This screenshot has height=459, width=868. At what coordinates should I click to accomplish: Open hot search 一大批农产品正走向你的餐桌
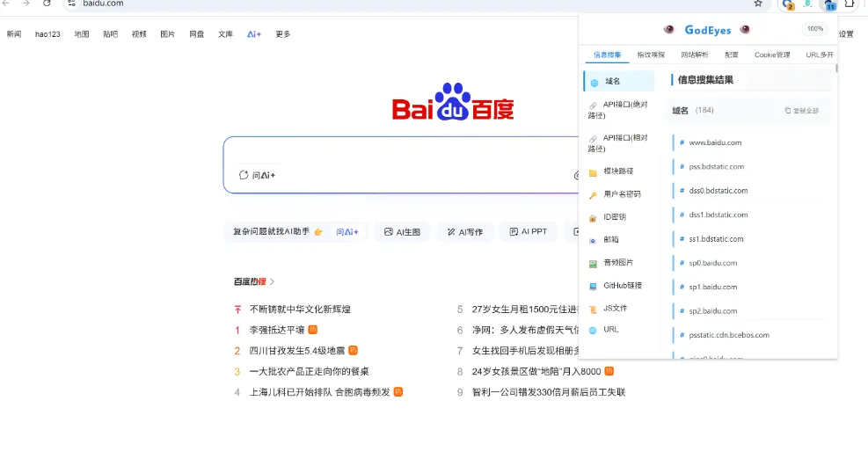[x=309, y=372]
